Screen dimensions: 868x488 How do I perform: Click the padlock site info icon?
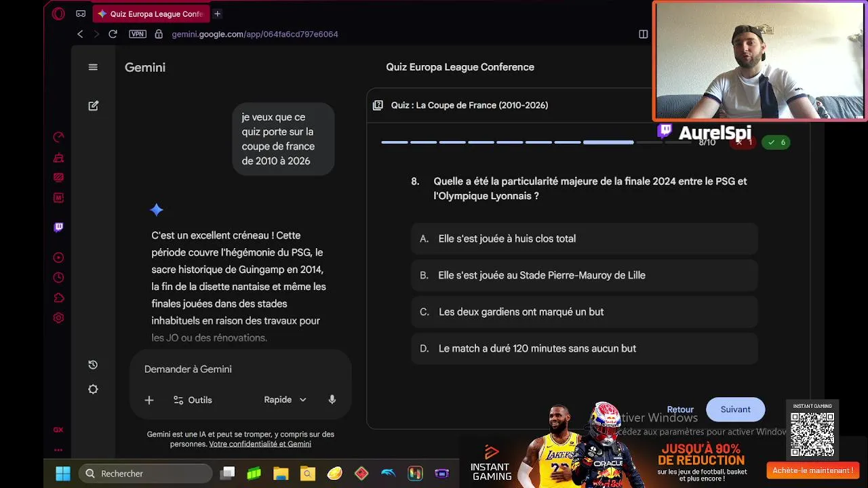[x=159, y=34]
